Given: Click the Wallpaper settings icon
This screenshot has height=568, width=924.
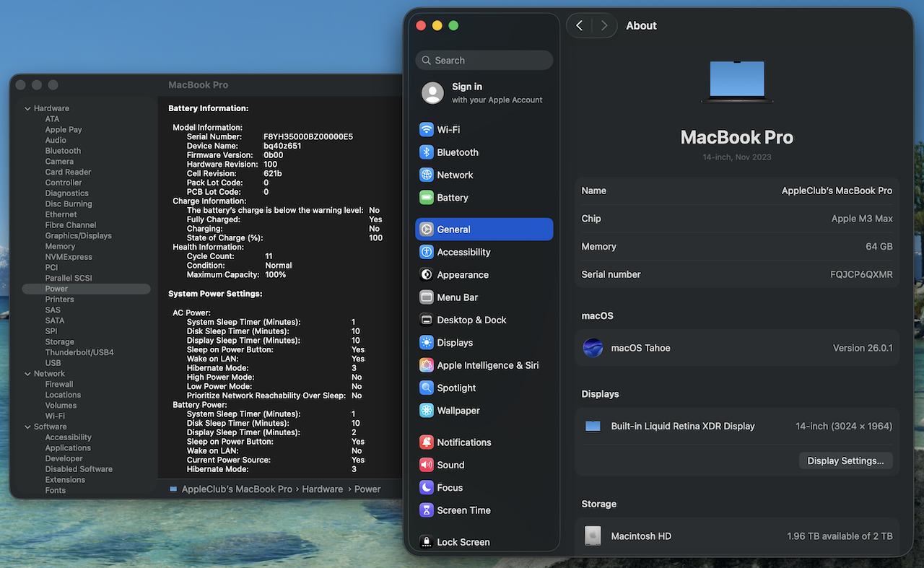Looking at the screenshot, I should [x=427, y=411].
